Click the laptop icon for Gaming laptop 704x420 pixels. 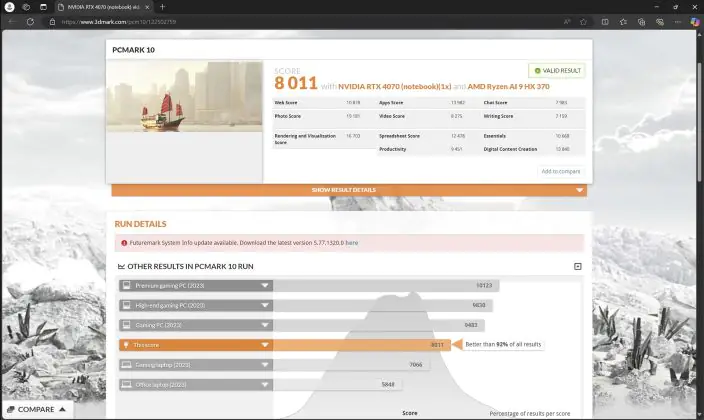[127, 364]
